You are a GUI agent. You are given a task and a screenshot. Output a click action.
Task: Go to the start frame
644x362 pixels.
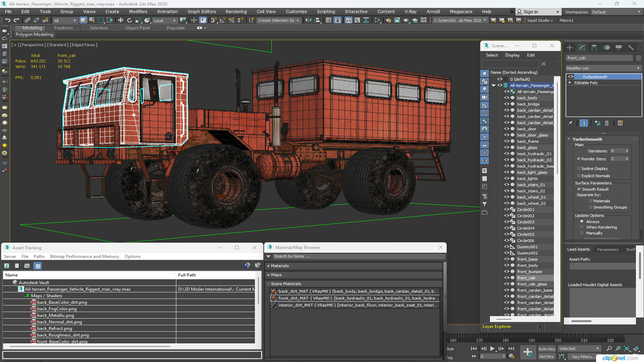pyautogui.click(x=474, y=349)
